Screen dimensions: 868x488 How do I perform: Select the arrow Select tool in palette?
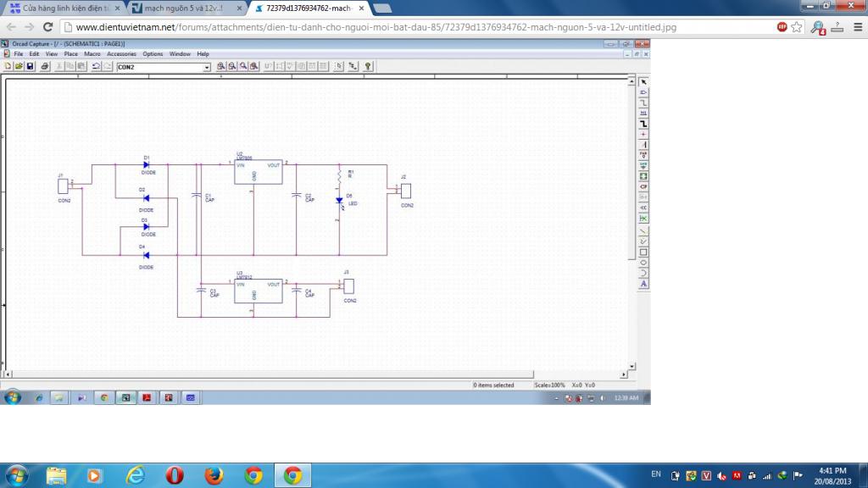(x=643, y=82)
